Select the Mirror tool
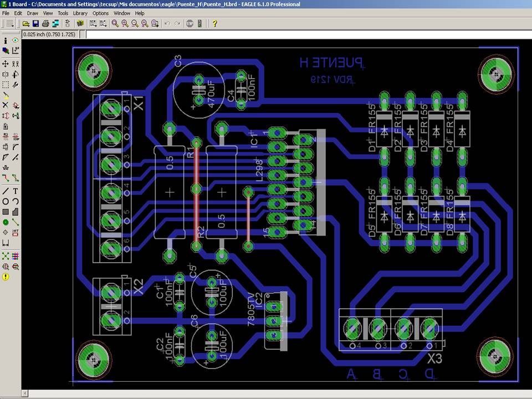532x399 pixels. tap(6, 74)
